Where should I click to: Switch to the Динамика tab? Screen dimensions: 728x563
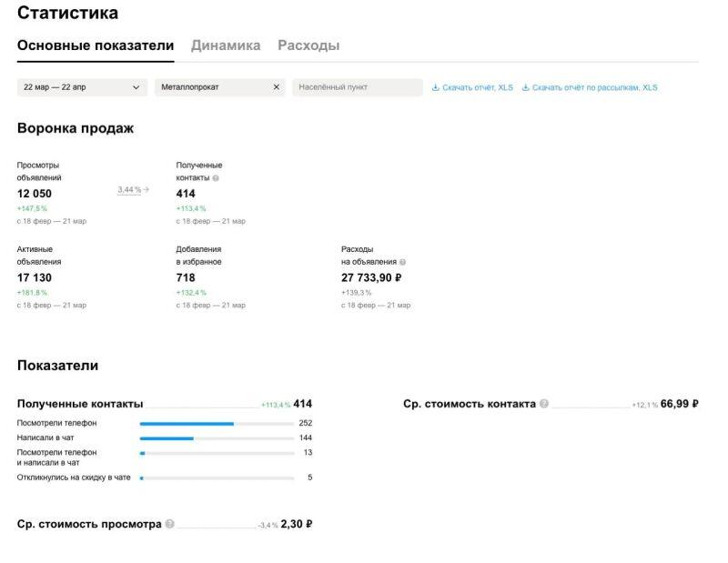226,45
